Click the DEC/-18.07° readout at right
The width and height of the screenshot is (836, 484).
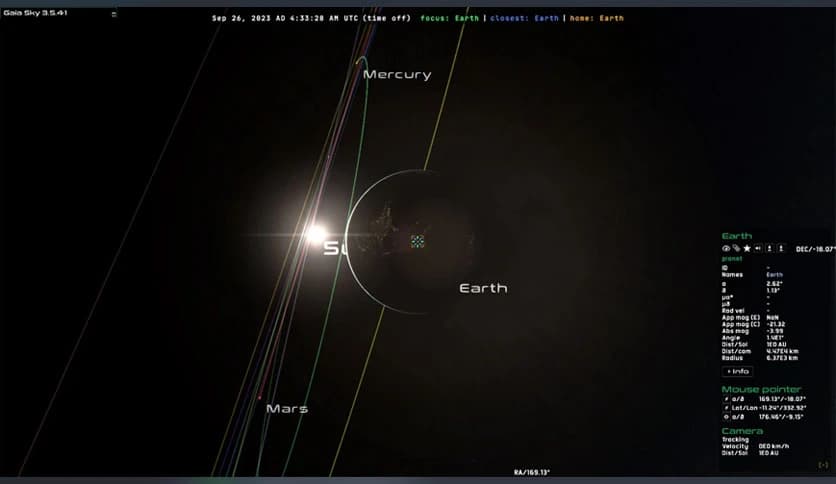[x=815, y=249]
